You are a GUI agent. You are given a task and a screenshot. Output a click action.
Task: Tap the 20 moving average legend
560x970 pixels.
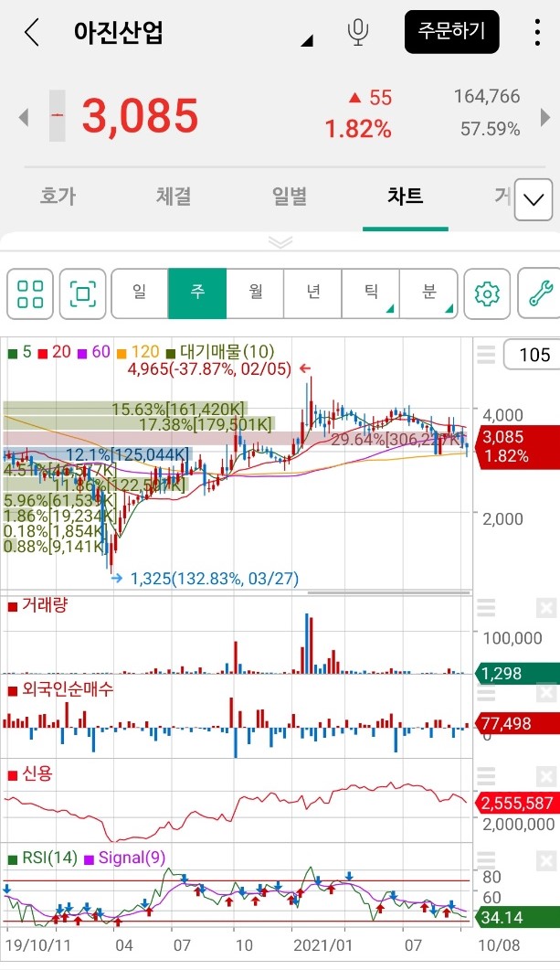click(x=55, y=352)
